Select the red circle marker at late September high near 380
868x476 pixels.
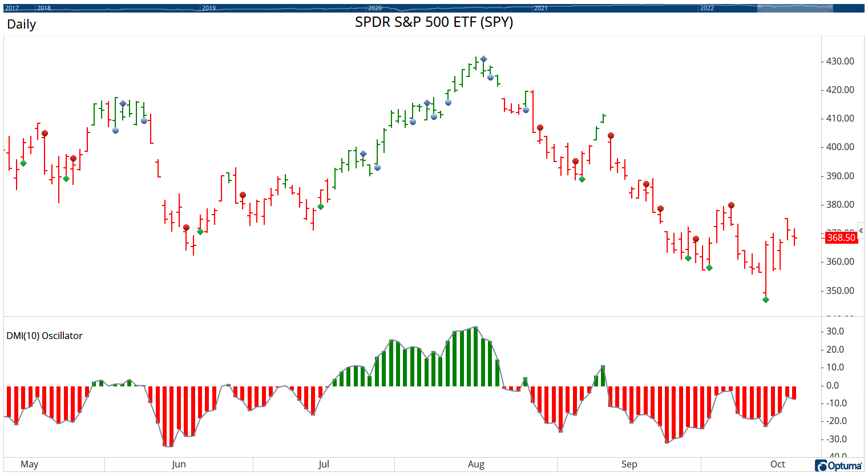731,205
